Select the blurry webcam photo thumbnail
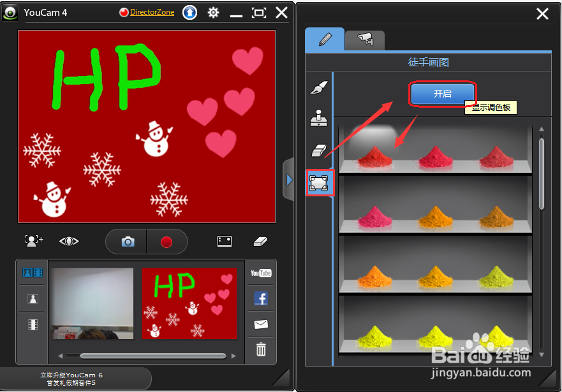This screenshot has width=562, height=392. (x=92, y=303)
